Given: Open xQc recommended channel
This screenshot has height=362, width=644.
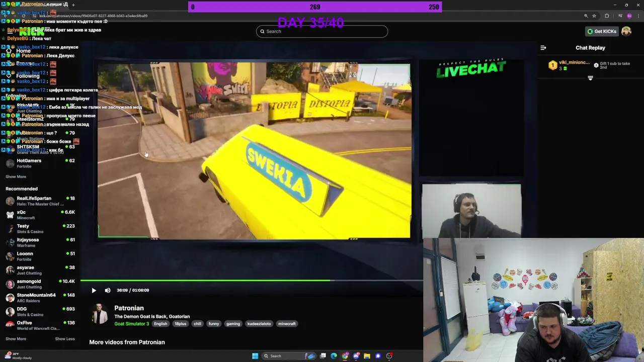Looking at the screenshot, I should [x=40, y=215].
